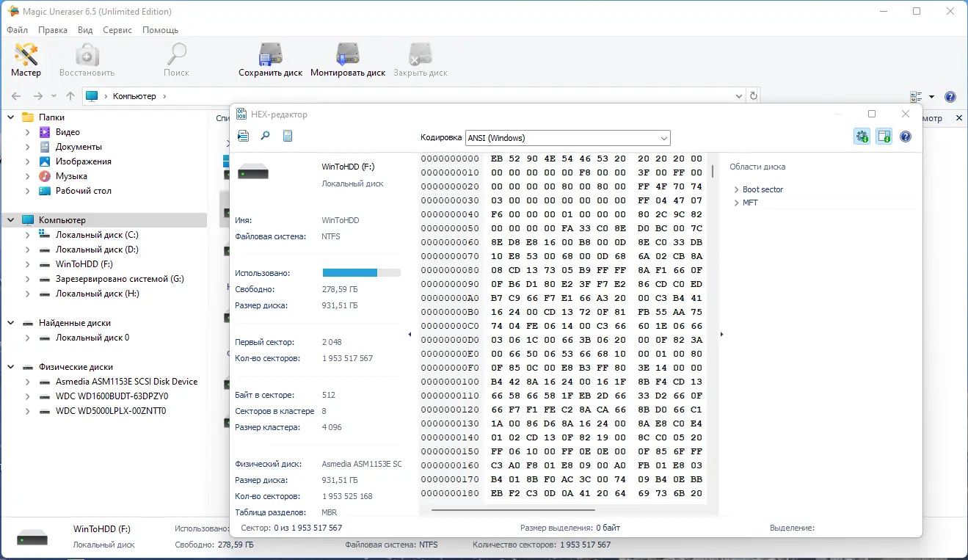The height and width of the screenshot is (560, 968).
Task: Collapse the right disk areas panel arrow
Action: click(721, 335)
